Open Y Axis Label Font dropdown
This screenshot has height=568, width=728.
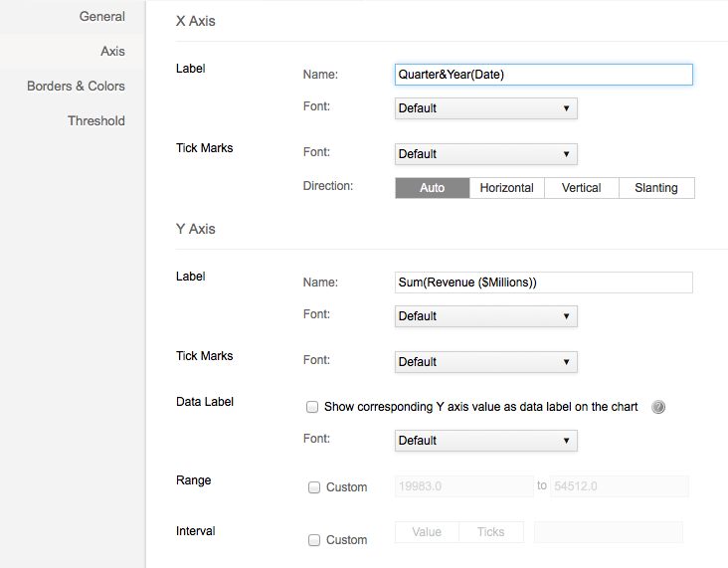pyautogui.click(x=485, y=316)
